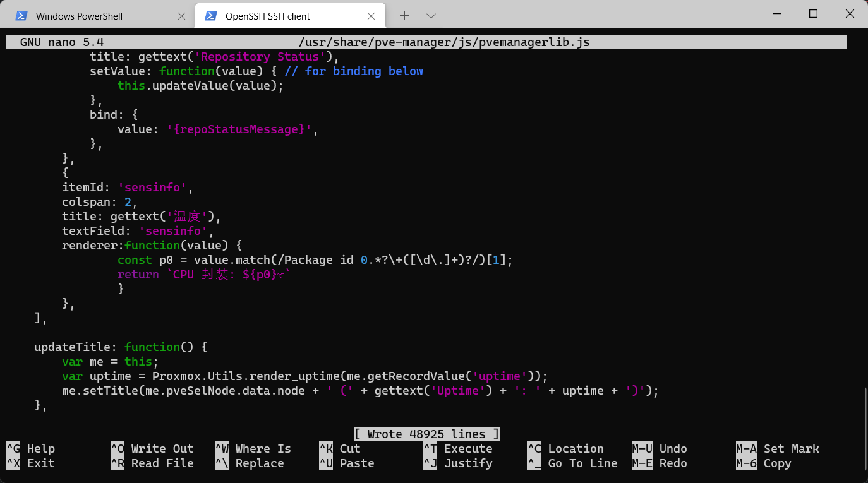Click the ^C Location shortcut
The height and width of the screenshot is (483, 868).
click(x=566, y=449)
